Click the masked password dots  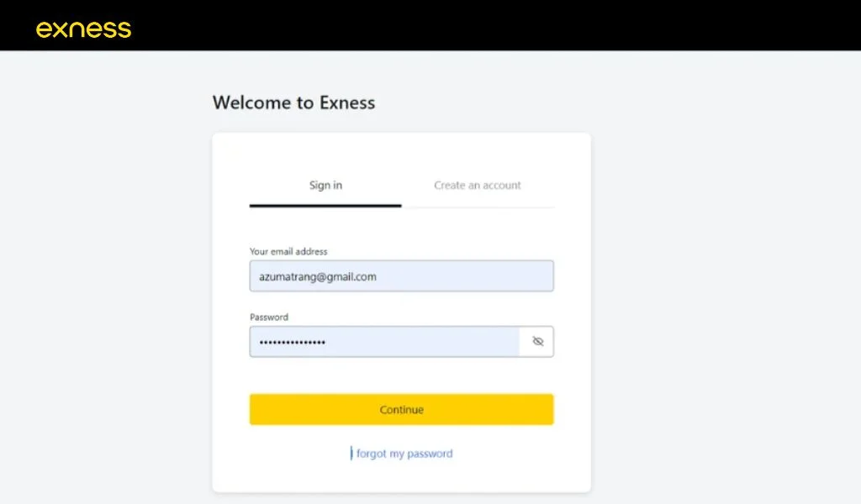[292, 343]
